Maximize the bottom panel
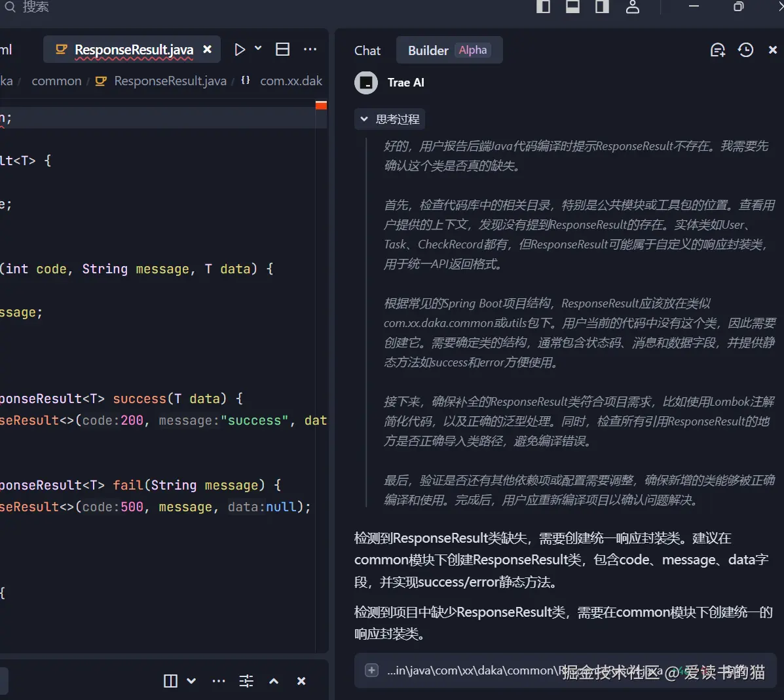784x700 pixels. pos(273,681)
